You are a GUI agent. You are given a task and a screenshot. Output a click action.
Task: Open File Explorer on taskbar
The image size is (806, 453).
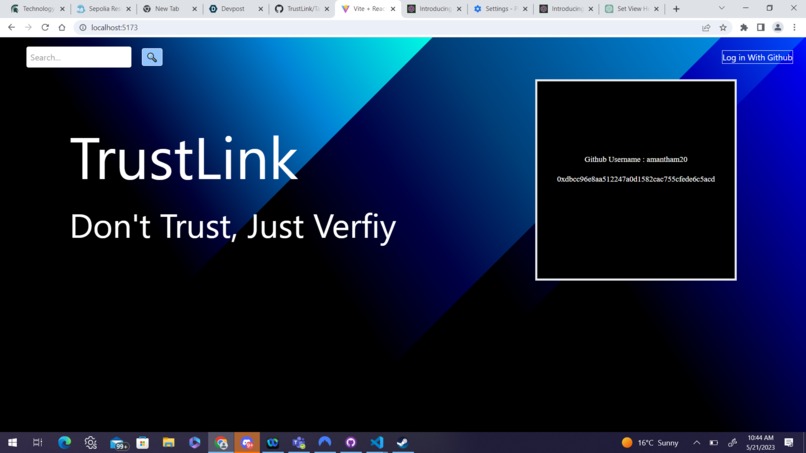(169, 442)
